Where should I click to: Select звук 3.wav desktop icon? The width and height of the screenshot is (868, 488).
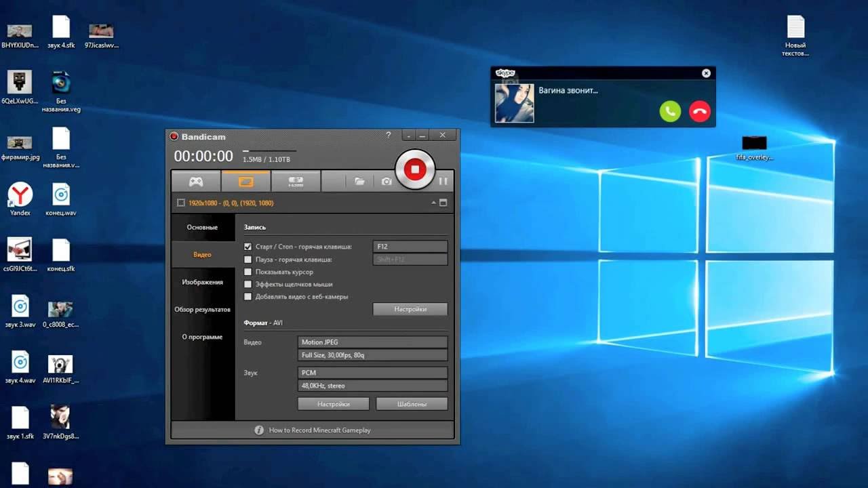pos(20,312)
